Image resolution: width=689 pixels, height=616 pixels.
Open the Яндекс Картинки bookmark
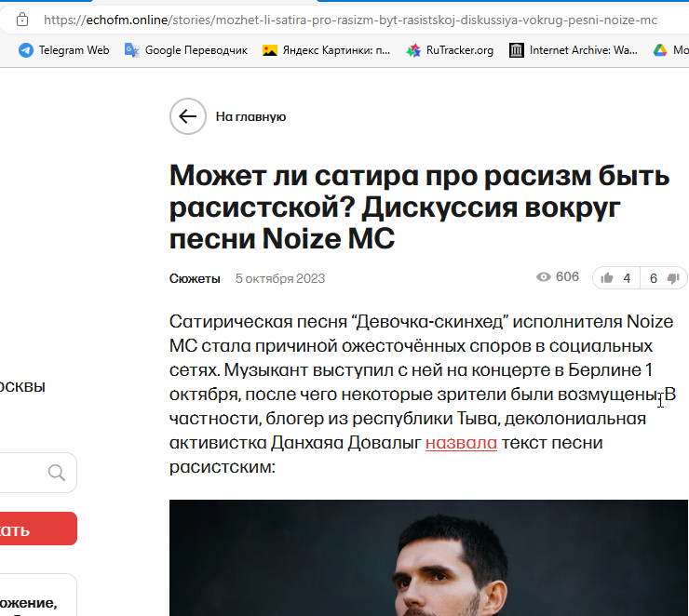click(326, 50)
